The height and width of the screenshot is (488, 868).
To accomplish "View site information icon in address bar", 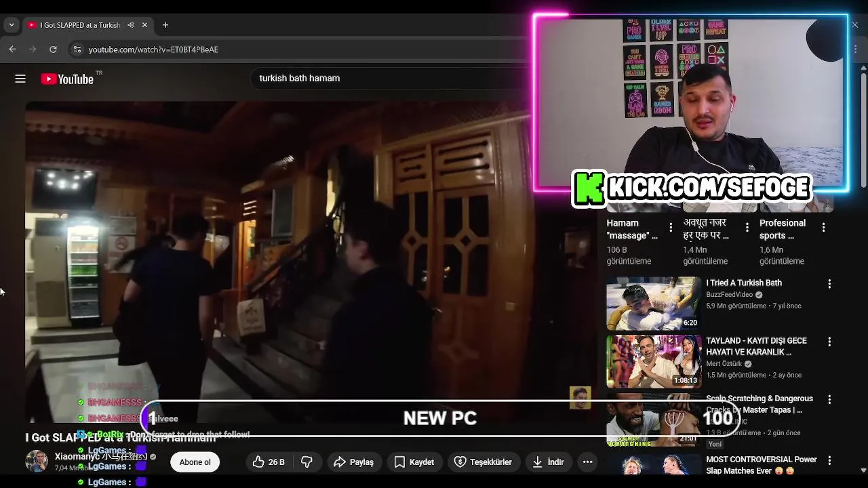I will [x=77, y=49].
